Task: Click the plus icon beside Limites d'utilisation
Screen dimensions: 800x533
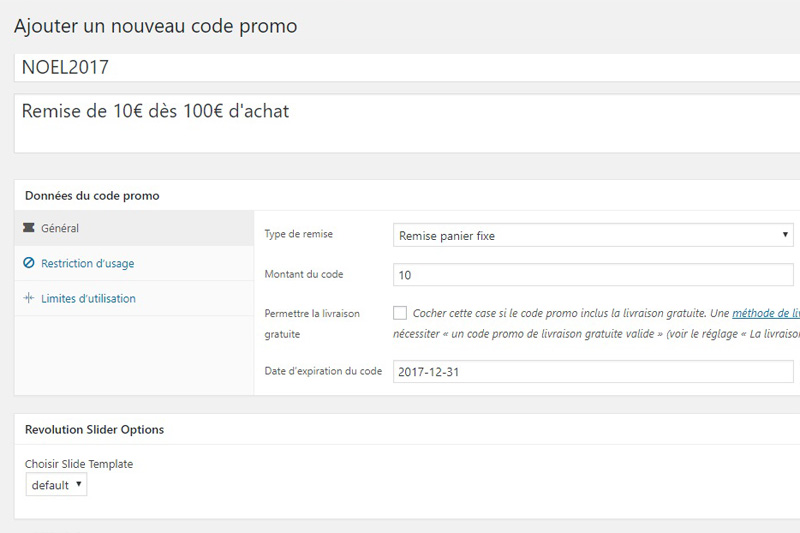Action: [28, 298]
